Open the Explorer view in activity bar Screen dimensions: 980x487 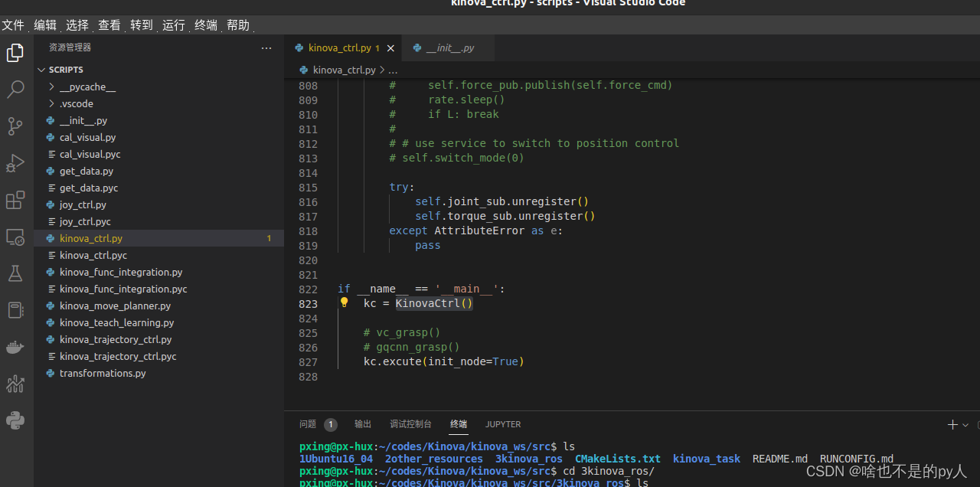point(15,53)
